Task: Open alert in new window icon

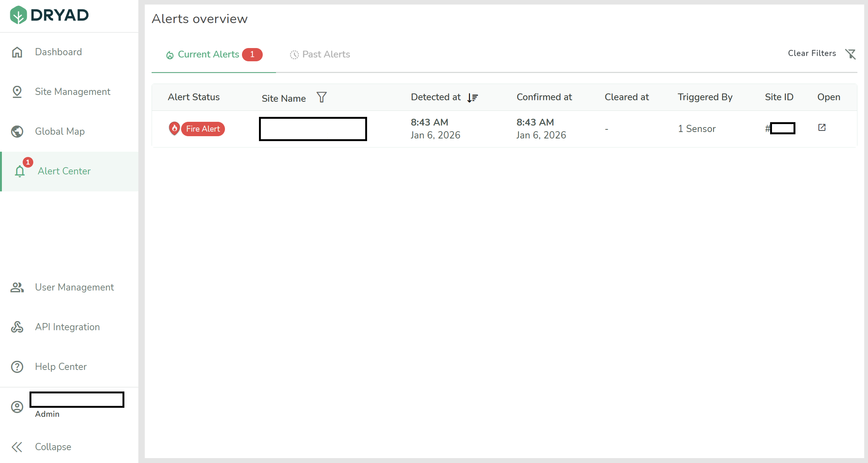Action: 821,128
